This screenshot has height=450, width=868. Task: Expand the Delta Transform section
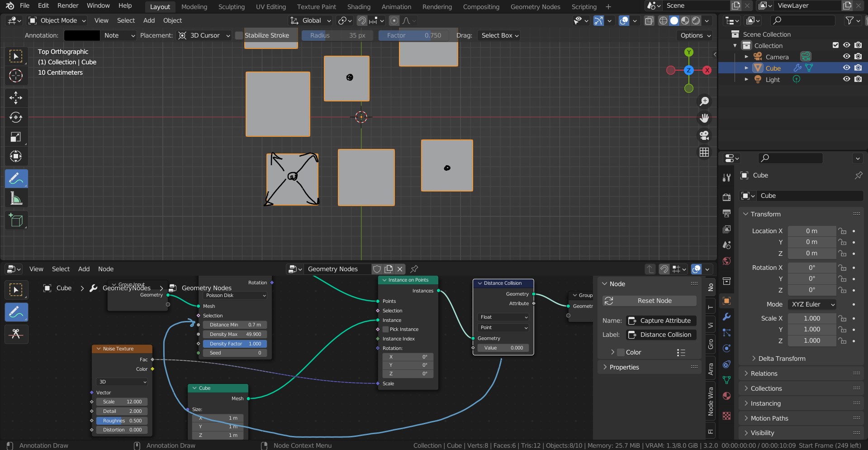pyautogui.click(x=782, y=359)
